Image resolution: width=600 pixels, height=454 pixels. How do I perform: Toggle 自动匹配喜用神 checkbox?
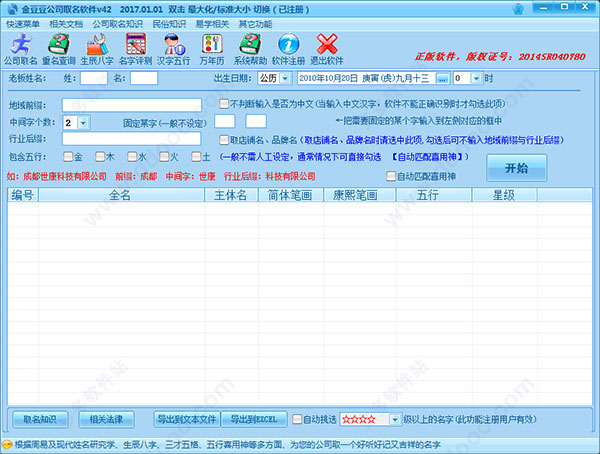click(391, 176)
